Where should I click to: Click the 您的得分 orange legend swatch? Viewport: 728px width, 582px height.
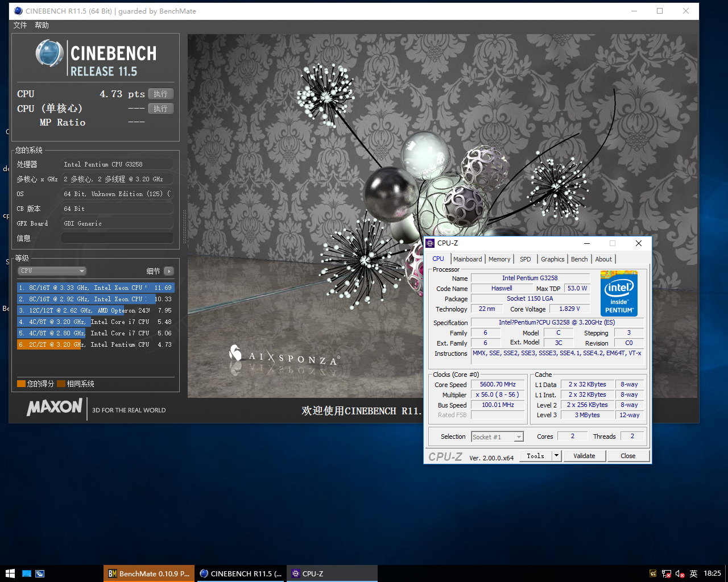click(x=21, y=384)
